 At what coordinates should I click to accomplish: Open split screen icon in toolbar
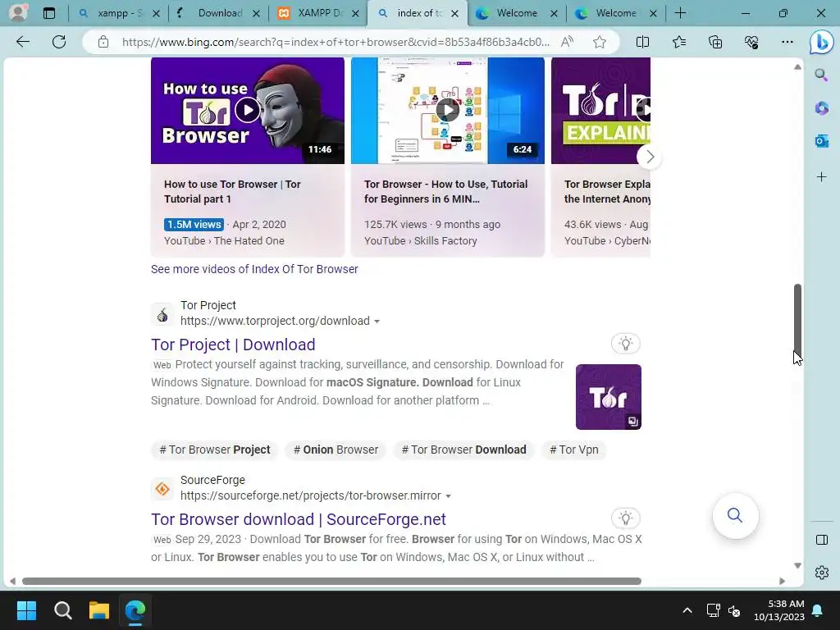[642, 42]
